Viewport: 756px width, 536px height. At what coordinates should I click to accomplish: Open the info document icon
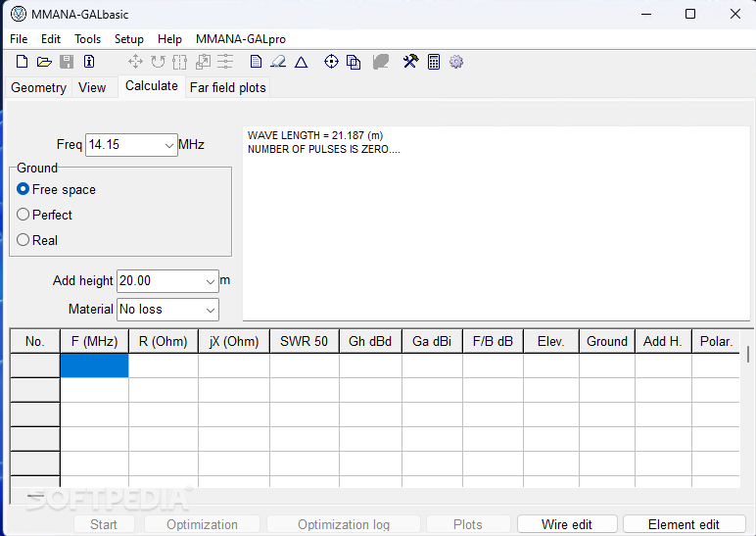click(89, 62)
